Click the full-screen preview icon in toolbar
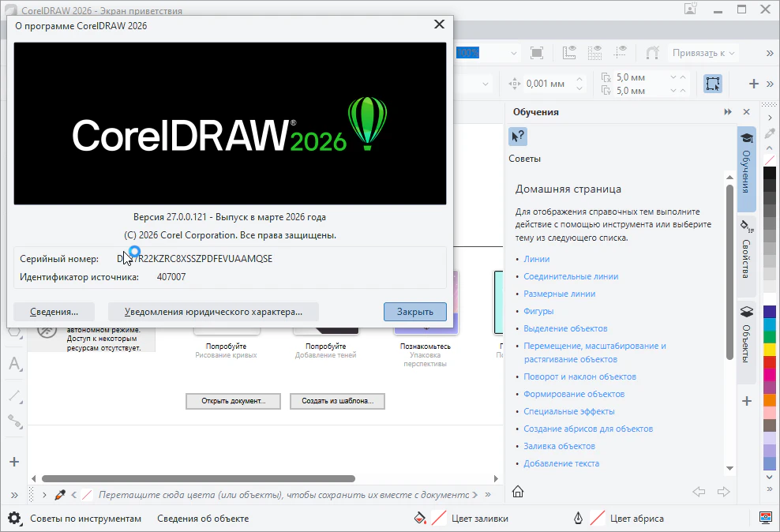Viewport: 780px width, 532px height. click(537, 53)
